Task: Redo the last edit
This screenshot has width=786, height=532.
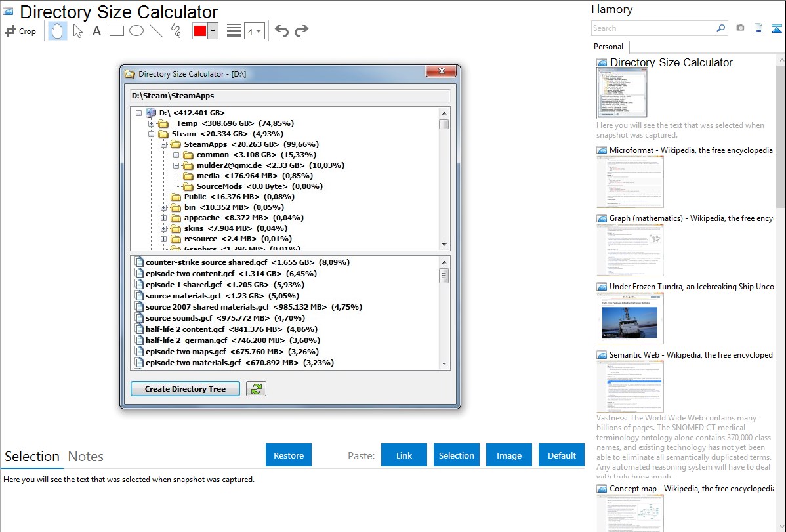Action: (x=301, y=31)
